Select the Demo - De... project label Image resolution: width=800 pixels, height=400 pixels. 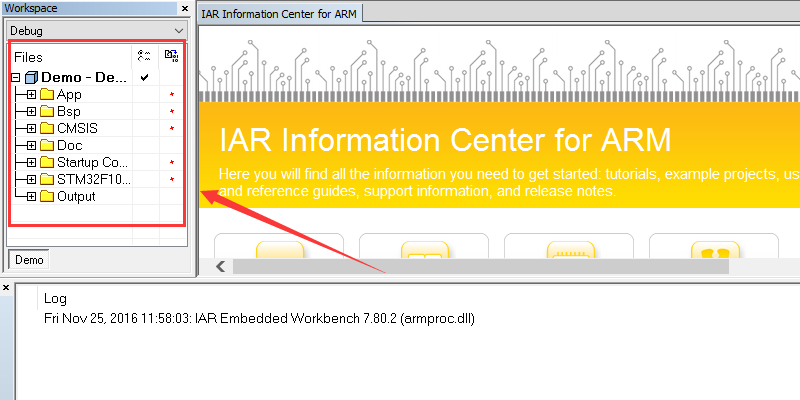click(x=84, y=78)
